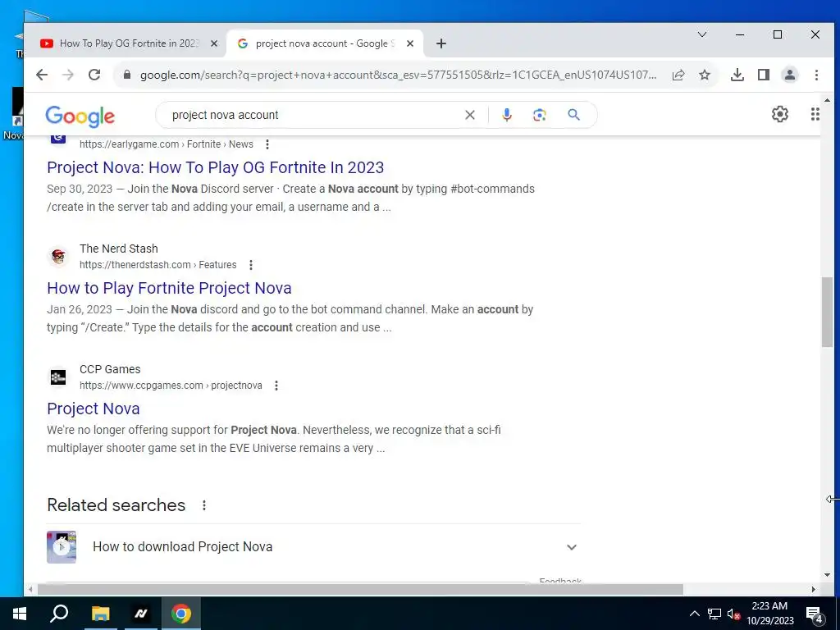The image size is (840, 630).
Task: Open the CCP Games Project Nova result
Action: click(94, 409)
